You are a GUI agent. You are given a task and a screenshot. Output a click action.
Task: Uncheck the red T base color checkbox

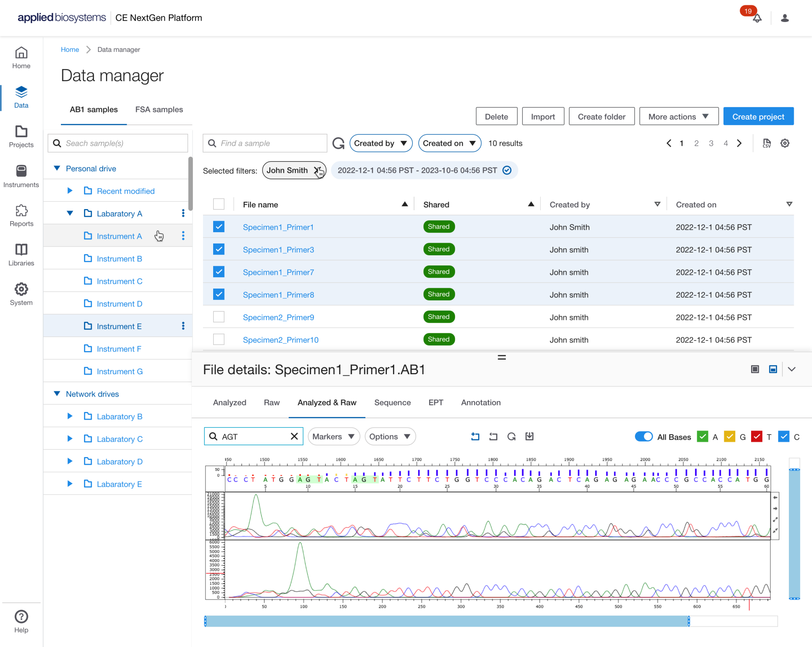coord(756,436)
